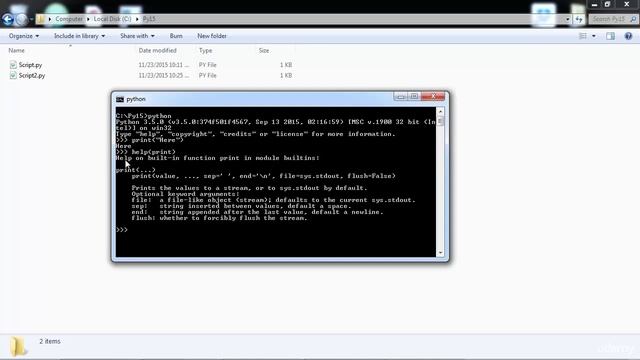This screenshot has height=360, width=640.
Task: Sort files by the Name column header
Action: point(16,50)
